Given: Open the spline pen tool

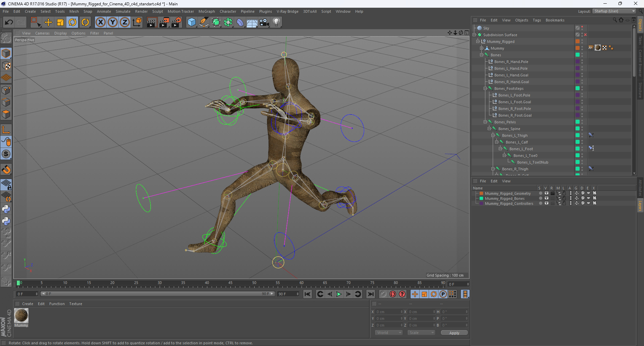Looking at the screenshot, I should tap(204, 22).
